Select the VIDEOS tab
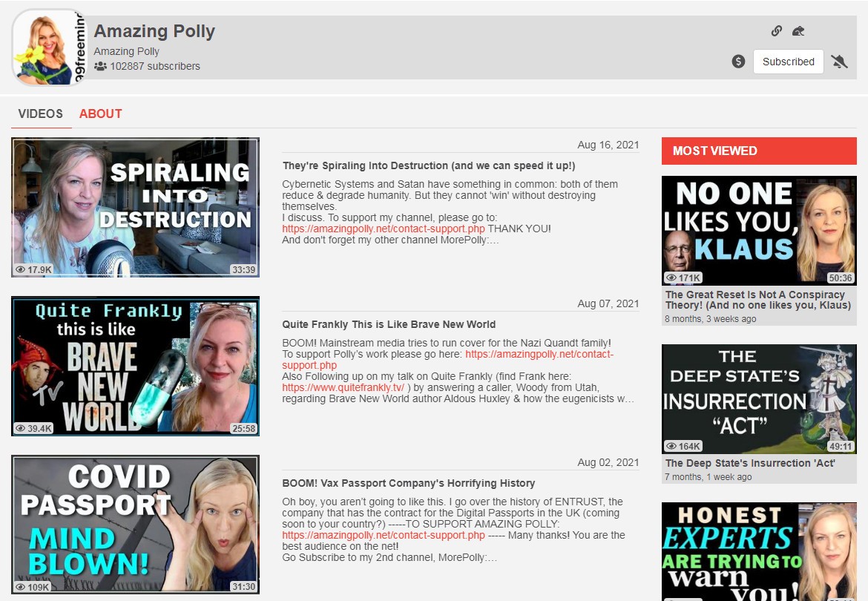 [x=41, y=114]
